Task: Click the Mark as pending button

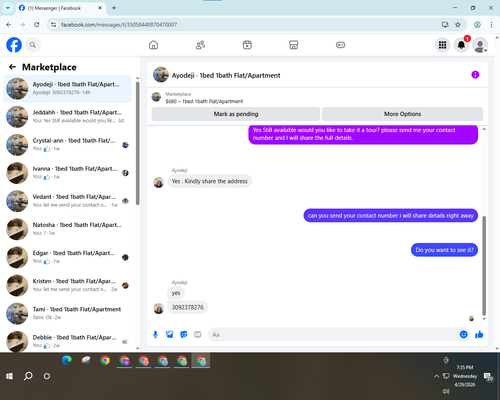Action: click(236, 114)
